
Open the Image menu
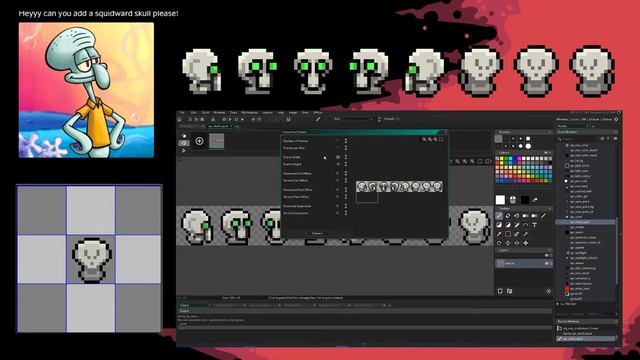(x=293, y=112)
